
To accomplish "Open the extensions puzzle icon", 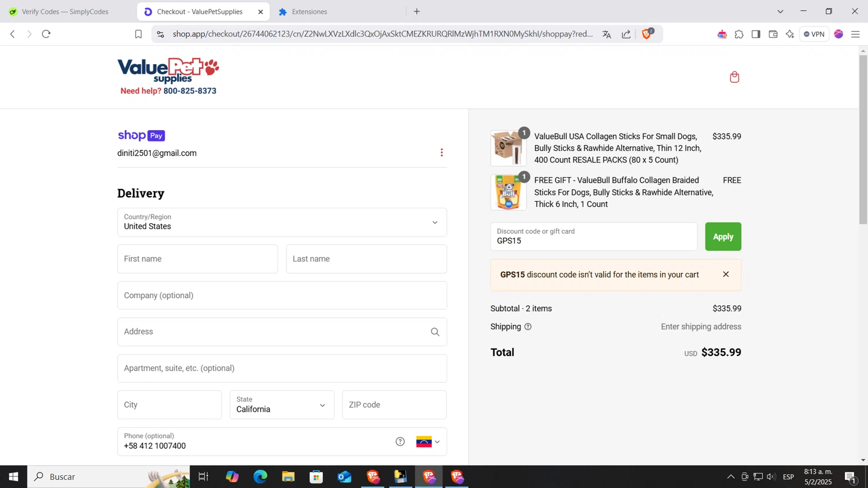I will [739, 34].
